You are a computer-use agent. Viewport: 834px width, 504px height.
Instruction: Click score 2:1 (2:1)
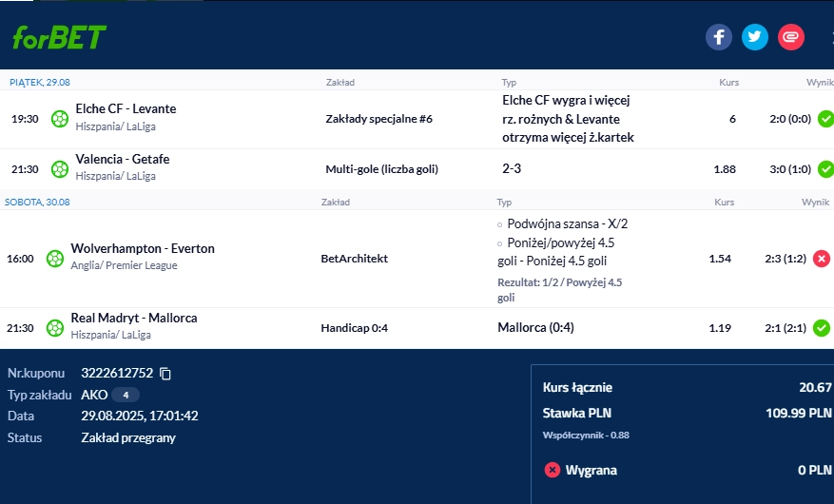tap(786, 328)
